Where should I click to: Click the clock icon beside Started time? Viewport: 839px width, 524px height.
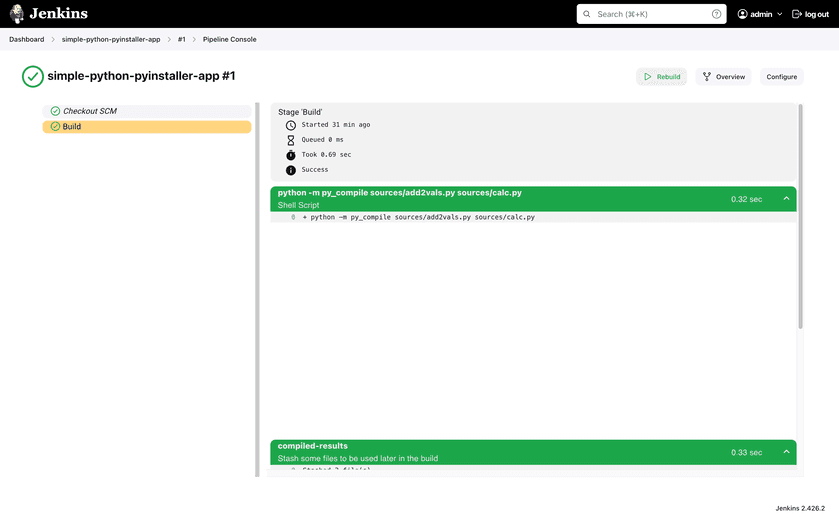(x=291, y=125)
